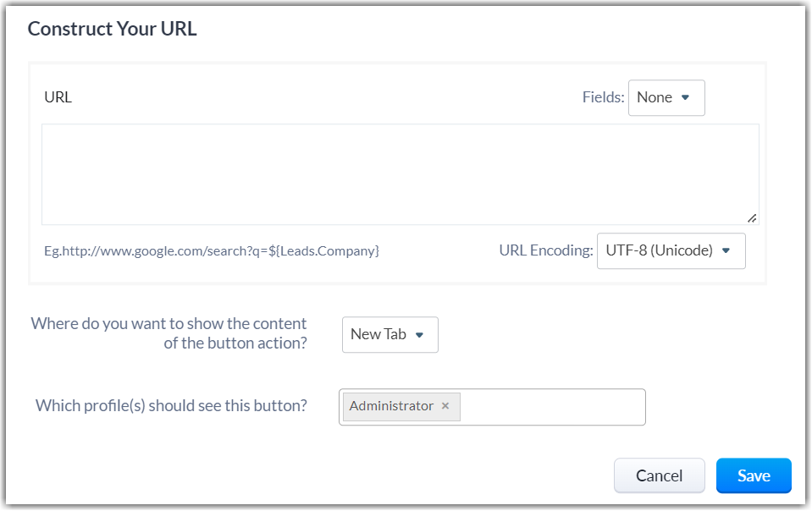Click the button action content question label
This screenshot has width=812, height=511.
169,333
